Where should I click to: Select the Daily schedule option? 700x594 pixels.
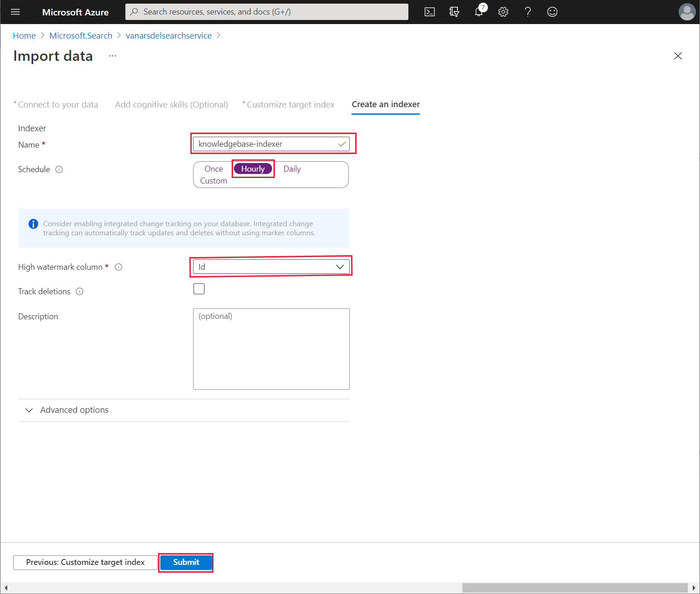[x=292, y=169]
